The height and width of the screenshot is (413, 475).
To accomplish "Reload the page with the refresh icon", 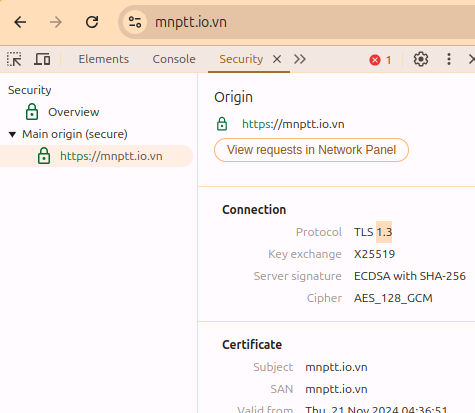I will tap(92, 22).
